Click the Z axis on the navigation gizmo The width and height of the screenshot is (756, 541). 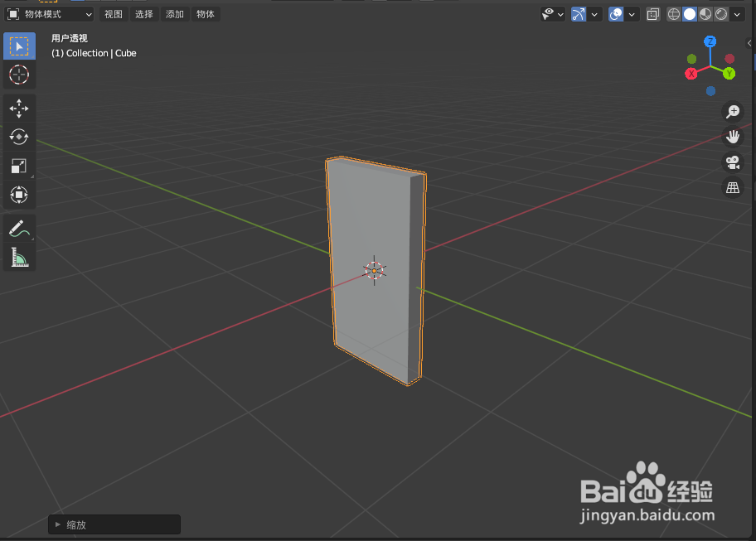tap(710, 41)
